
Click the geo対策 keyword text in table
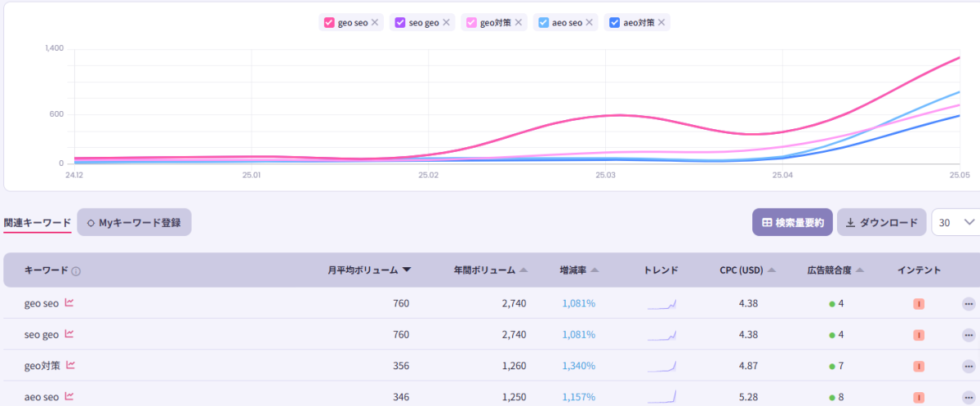42,366
